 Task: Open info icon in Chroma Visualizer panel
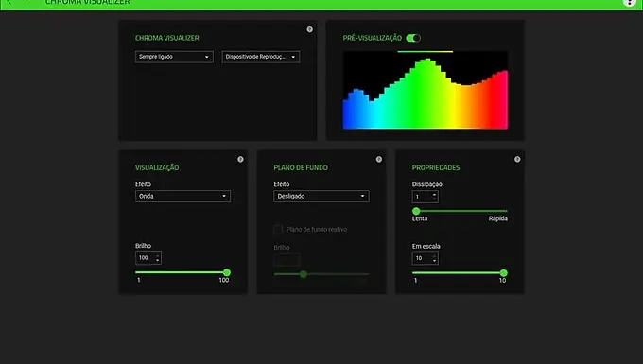pyautogui.click(x=309, y=29)
